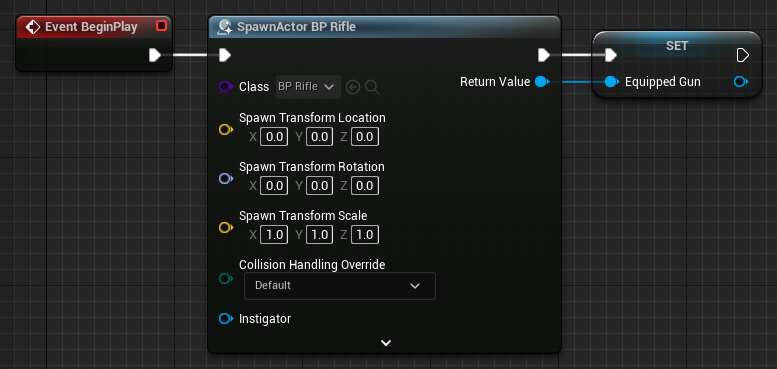Click the Equipped Gun label

click(x=663, y=82)
